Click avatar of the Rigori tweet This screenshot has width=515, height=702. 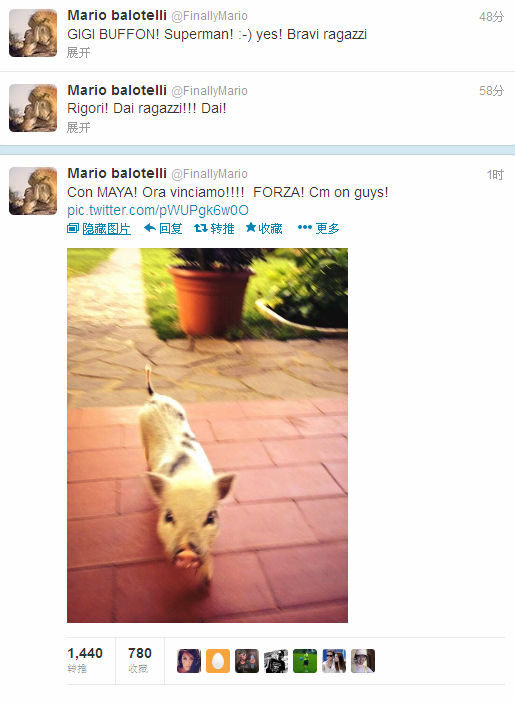coord(33,108)
